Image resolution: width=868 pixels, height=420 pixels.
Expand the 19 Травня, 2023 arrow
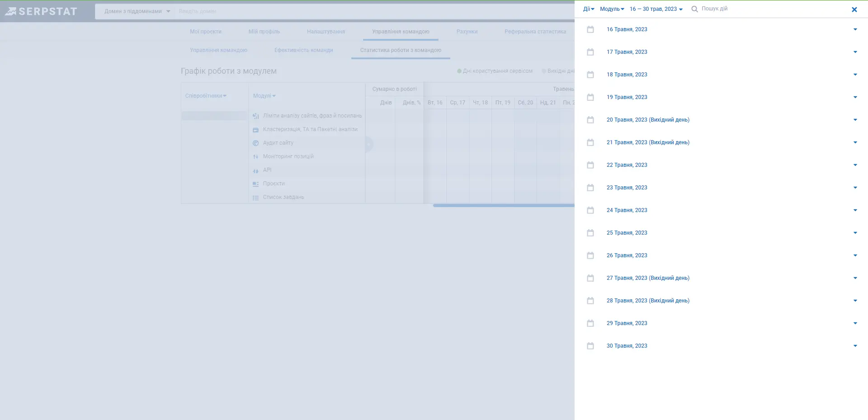pos(855,97)
